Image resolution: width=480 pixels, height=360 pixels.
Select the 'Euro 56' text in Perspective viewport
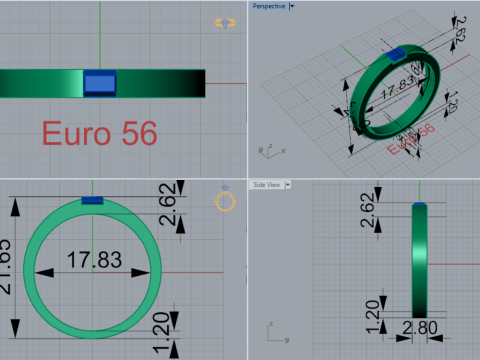411,139
